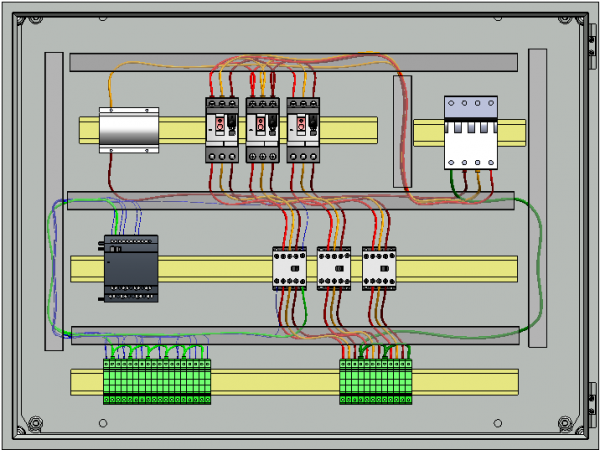
Task: Select the middle motor circuit breaker
Action: click(262, 129)
